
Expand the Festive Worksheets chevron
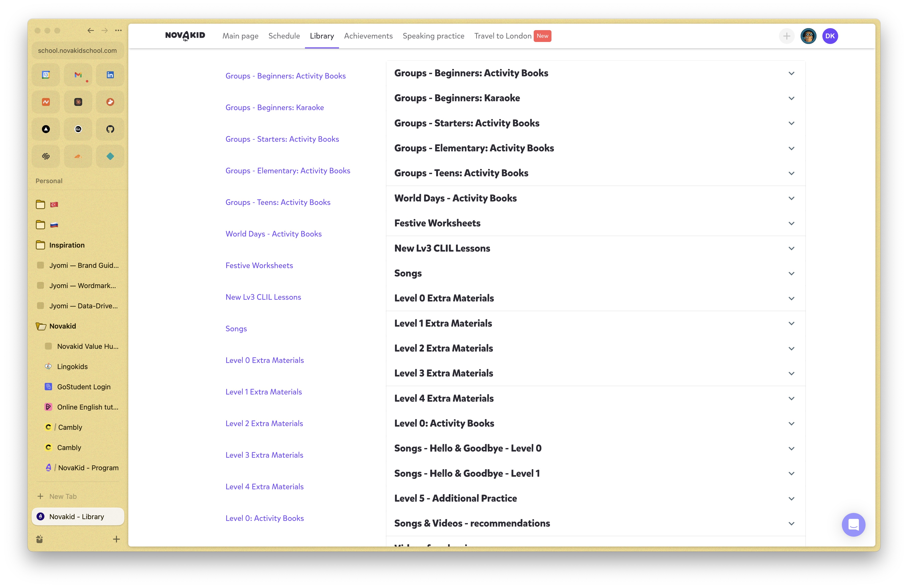[791, 224]
